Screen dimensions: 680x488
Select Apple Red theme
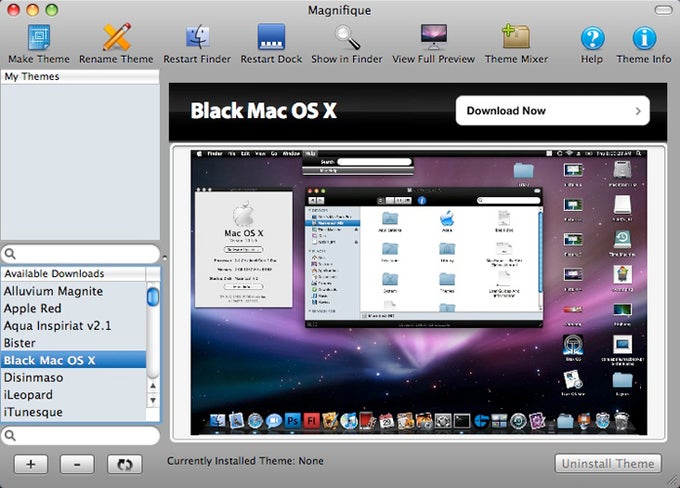(x=73, y=308)
